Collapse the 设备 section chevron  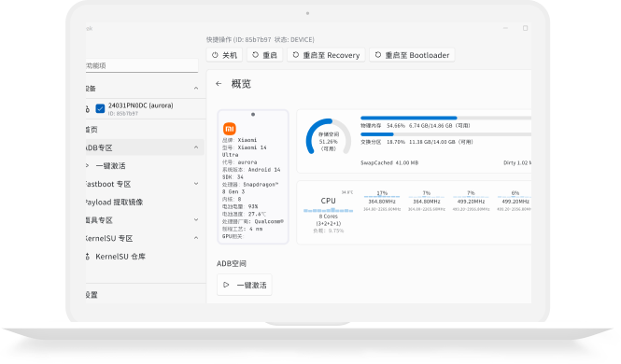(196, 89)
